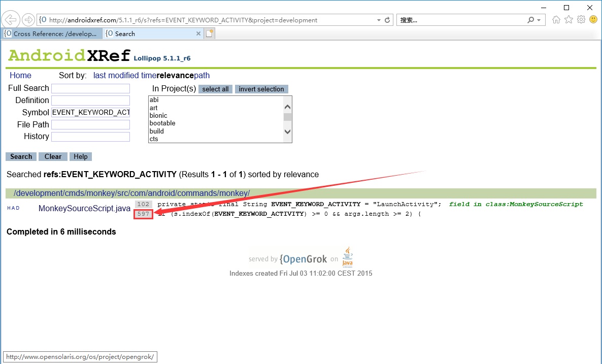
Task: Minimize the browser window
Action: [544, 7]
